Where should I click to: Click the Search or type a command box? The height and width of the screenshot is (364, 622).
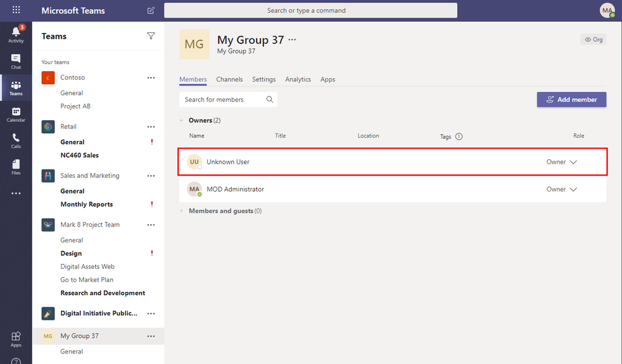(311, 11)
